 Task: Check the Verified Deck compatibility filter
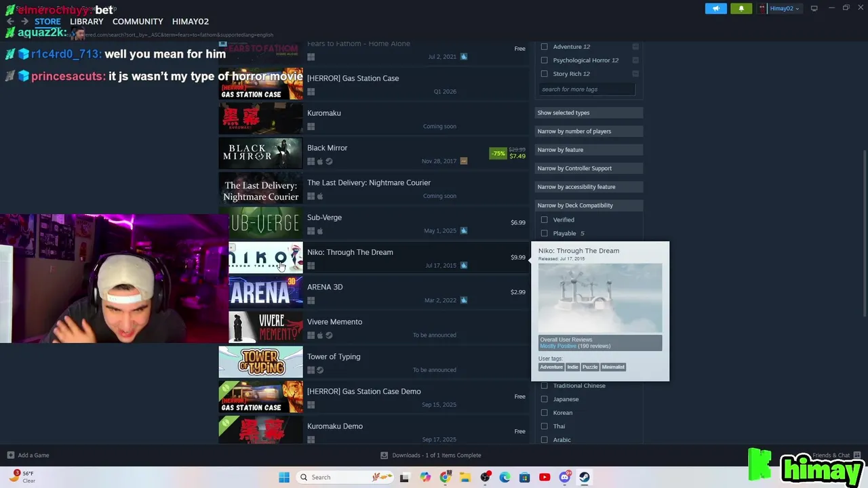pos(544,220)
